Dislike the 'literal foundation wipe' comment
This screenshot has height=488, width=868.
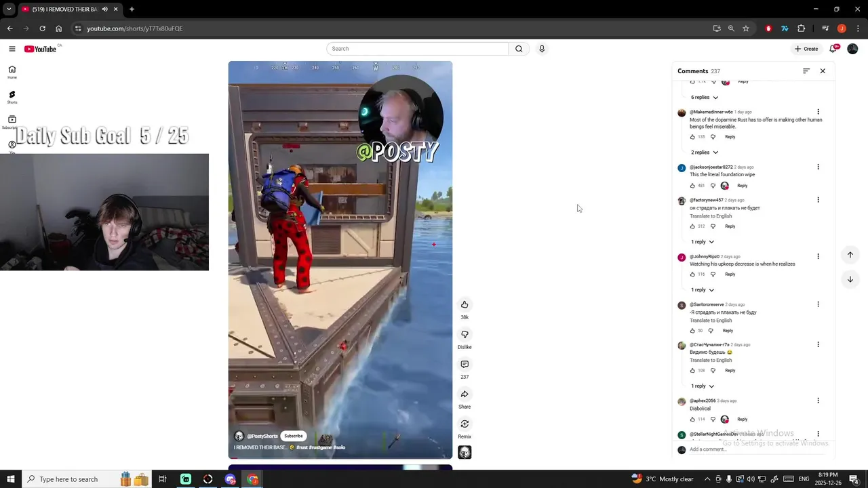[x=713, y=186]
